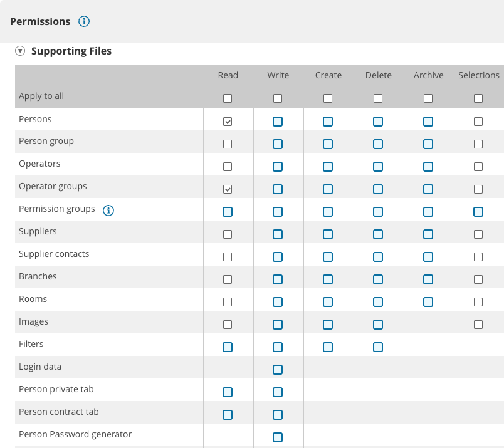Enable Read for Person contract tab
Viewport: 504px width, 448px height.
coord(228,414)
